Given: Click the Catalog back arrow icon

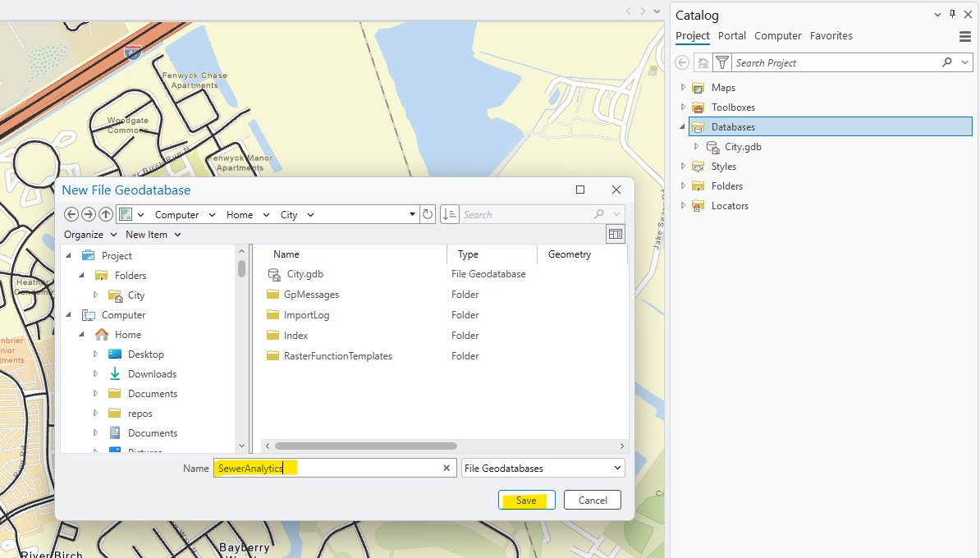Looking at the screenshot, I should (x=683, y=62).
